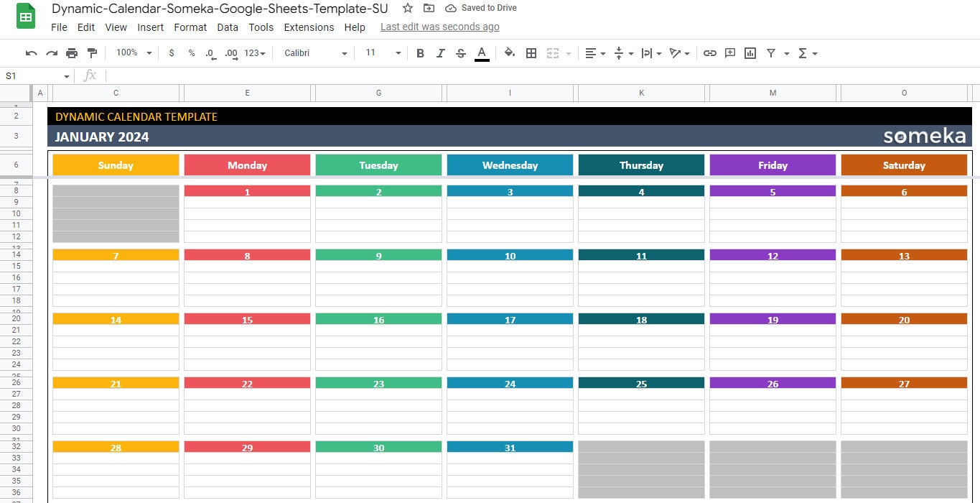The image size is (980, 503).
Task: Redo the last undone action
Action: pos(51,53)
